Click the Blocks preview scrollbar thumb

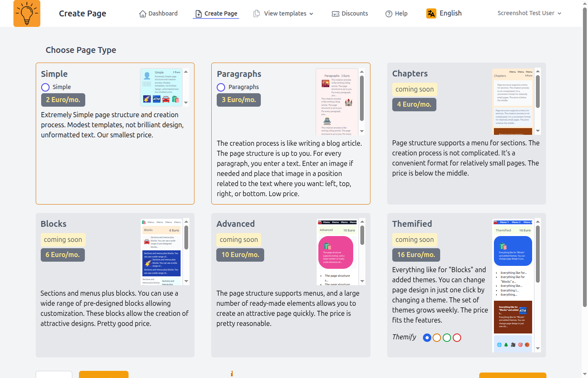[x=186, y=238]
